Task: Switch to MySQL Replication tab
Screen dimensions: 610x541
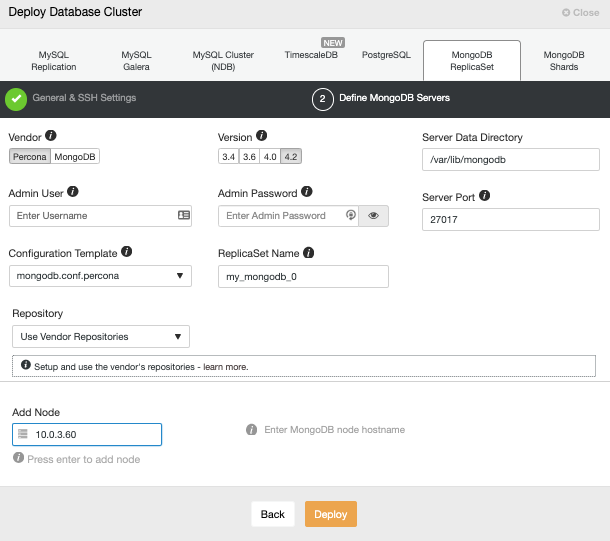Action: coord(54,61)
